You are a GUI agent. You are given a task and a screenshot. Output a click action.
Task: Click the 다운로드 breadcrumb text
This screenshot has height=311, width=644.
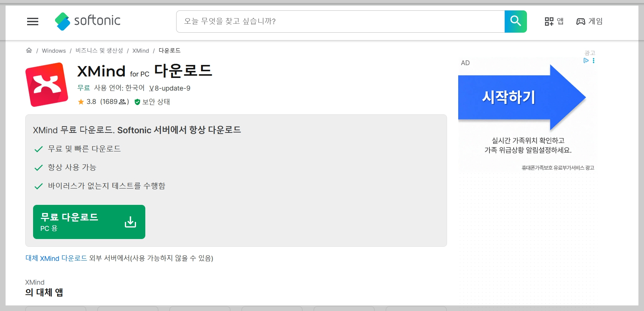169,50
